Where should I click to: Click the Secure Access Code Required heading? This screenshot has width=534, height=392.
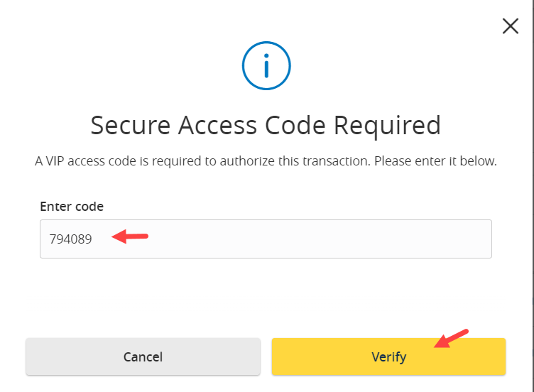(x=266, y=126)
